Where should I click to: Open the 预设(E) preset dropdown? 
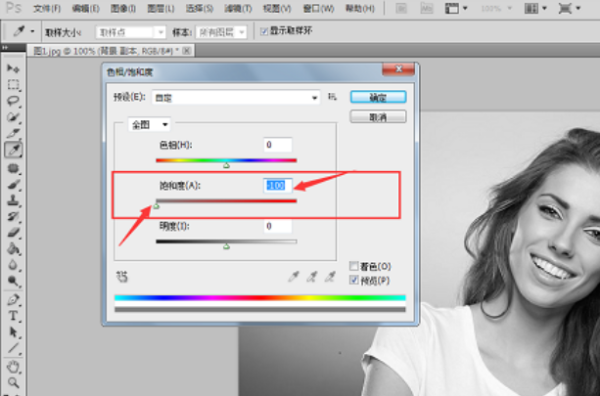pyautogui.click(x=236, y=98)
